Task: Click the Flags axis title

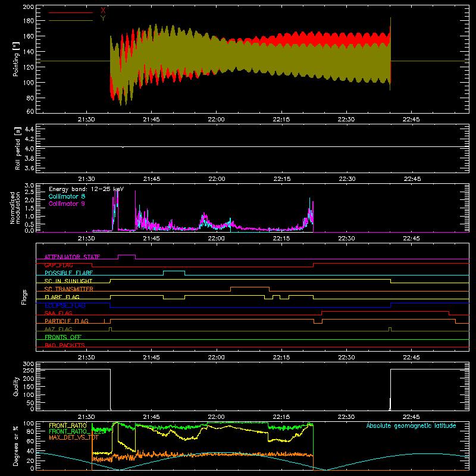Action: 24,297
